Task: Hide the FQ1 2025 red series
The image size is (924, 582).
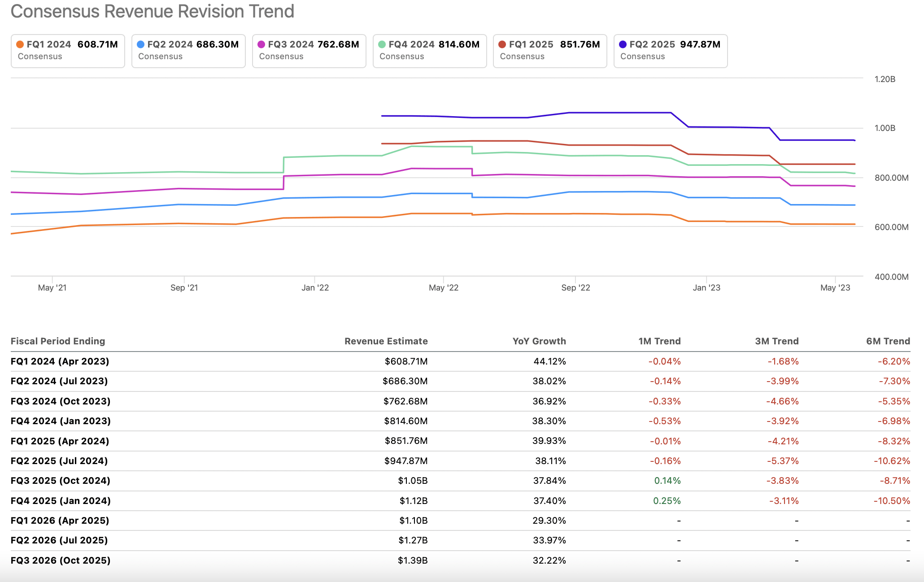Action: pyautogui.click(x=549, y=51)
